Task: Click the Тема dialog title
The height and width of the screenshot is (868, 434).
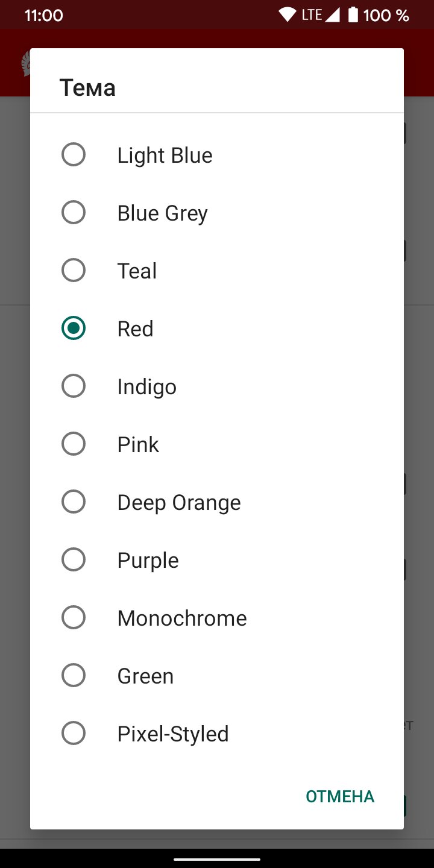Action: [87, 88]
